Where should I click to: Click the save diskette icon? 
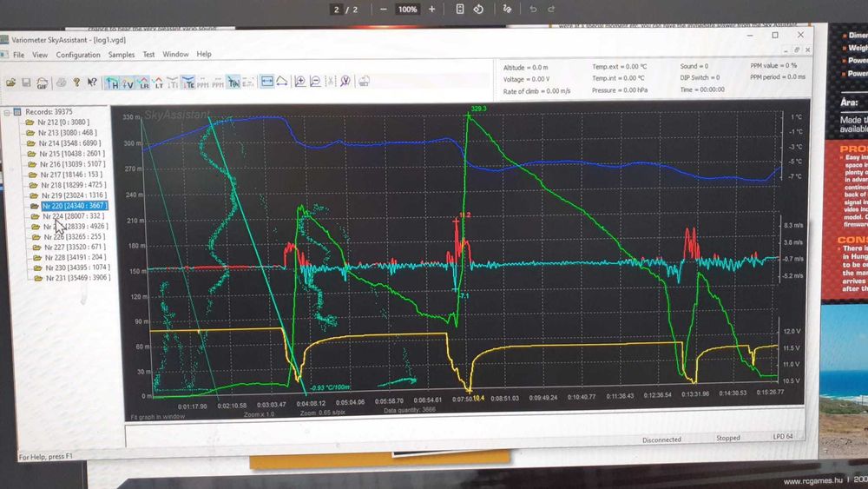click(x=26, y=83)
